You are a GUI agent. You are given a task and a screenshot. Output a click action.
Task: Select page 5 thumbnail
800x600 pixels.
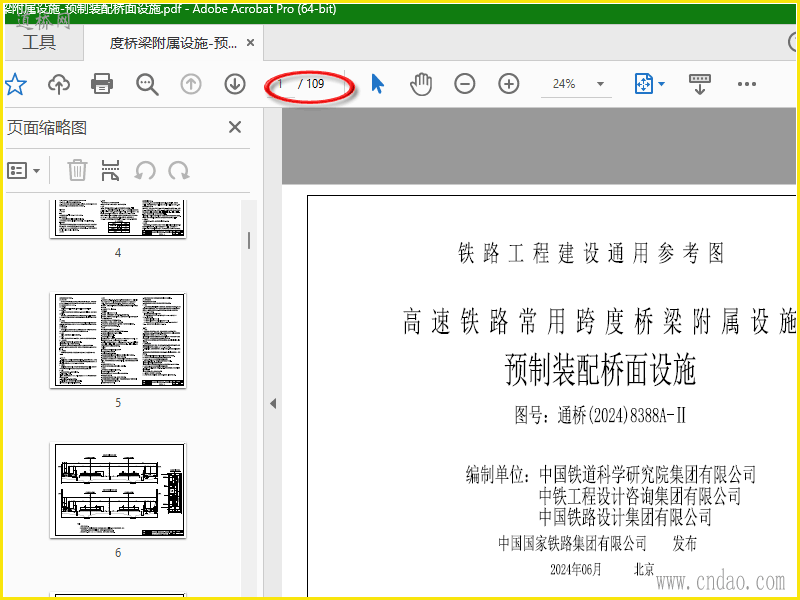[118, 340]
